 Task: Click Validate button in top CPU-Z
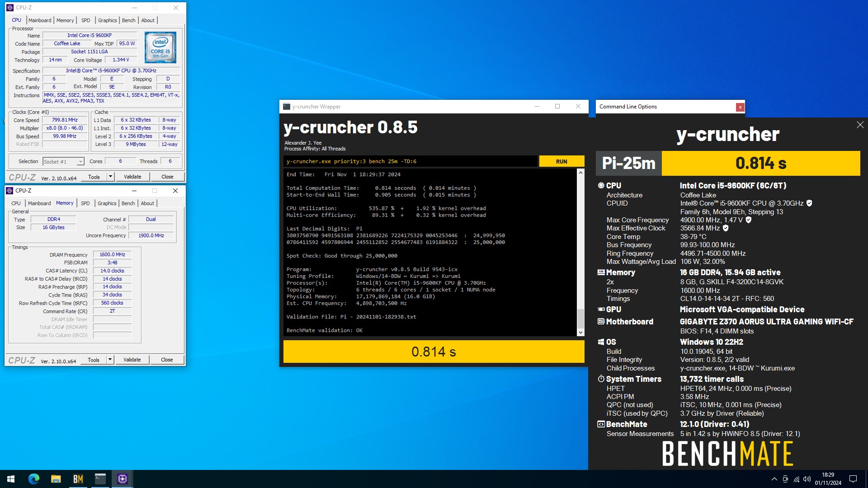click(132, 177)
